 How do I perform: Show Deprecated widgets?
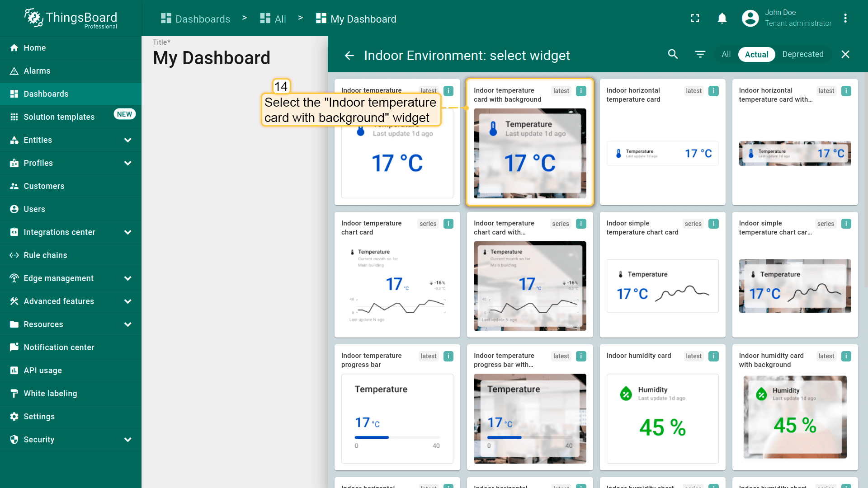click(x=802, y=54)
